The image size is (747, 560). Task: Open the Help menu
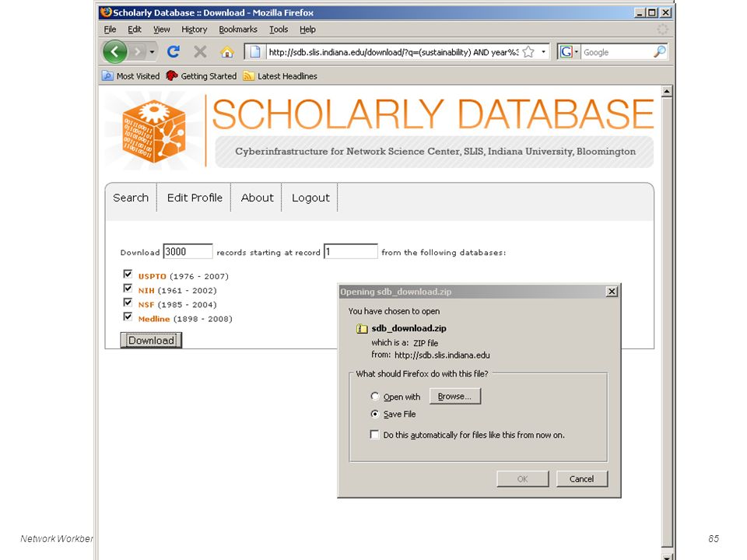307,30
